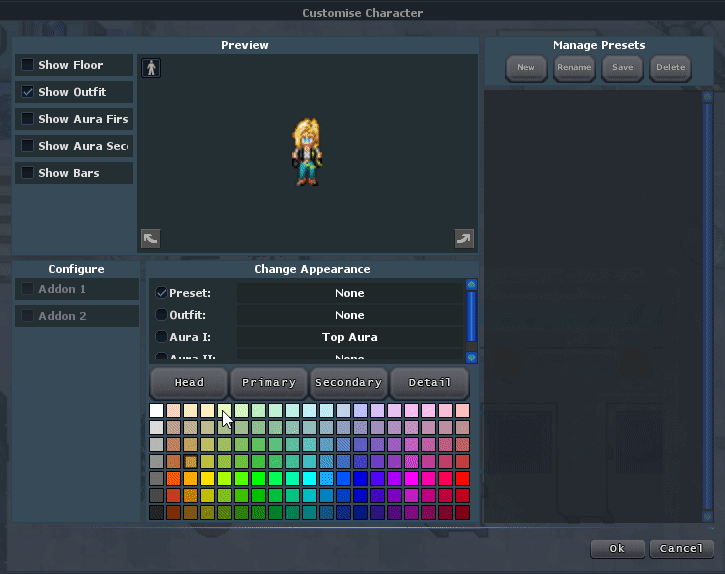Viewport: 725px width, 574px height.
Task: Click the Manage Presets list scrollbar
Action: coord(707,300)
